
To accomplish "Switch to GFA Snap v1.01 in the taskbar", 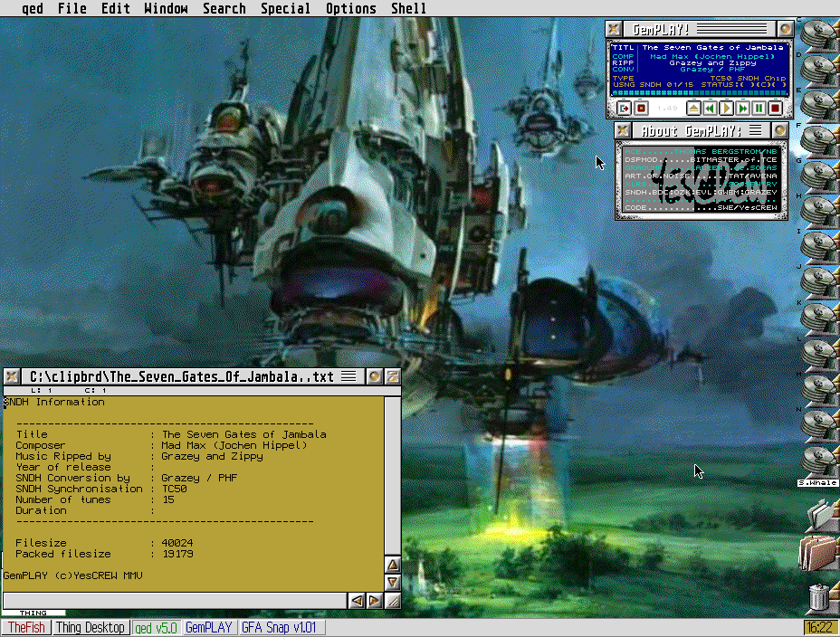I will (x=280, y=627).
